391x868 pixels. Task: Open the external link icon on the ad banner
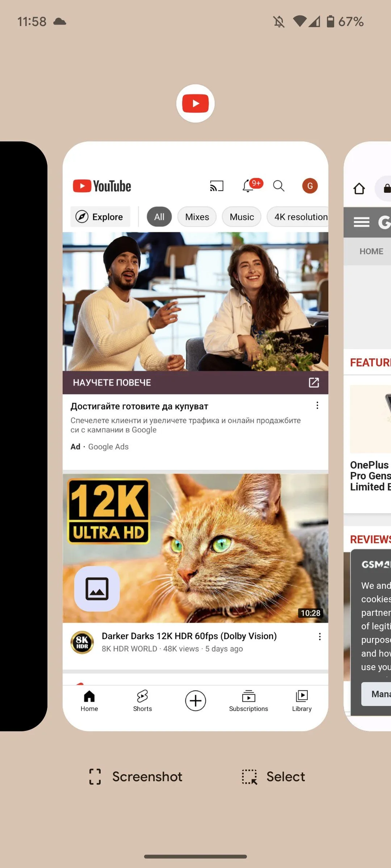pos(314,383)
